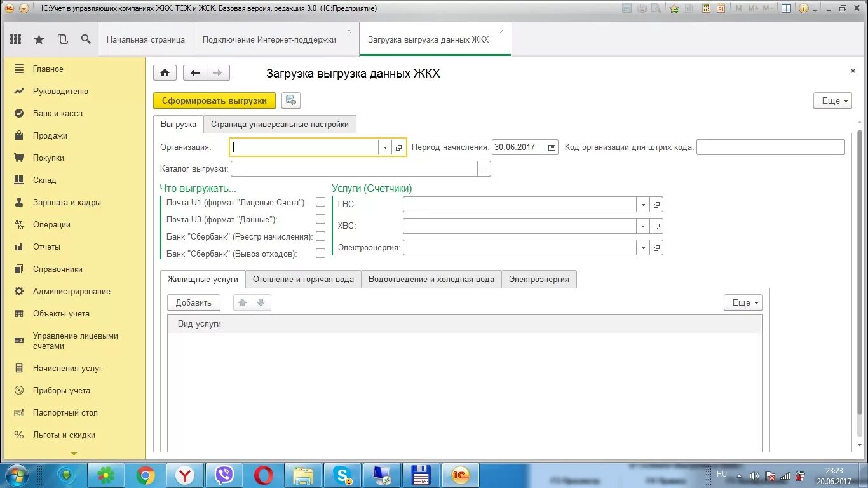Image resolution: width=868 pixels, height=488 pixels.
Task: Click browse button for Каталог выгрузки
Action: (x=485, y=168)
